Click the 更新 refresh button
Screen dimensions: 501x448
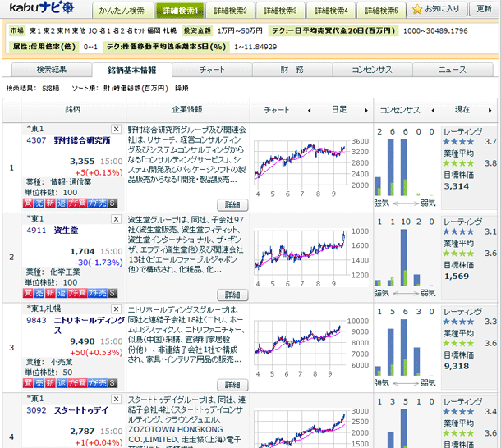(484, 9)
